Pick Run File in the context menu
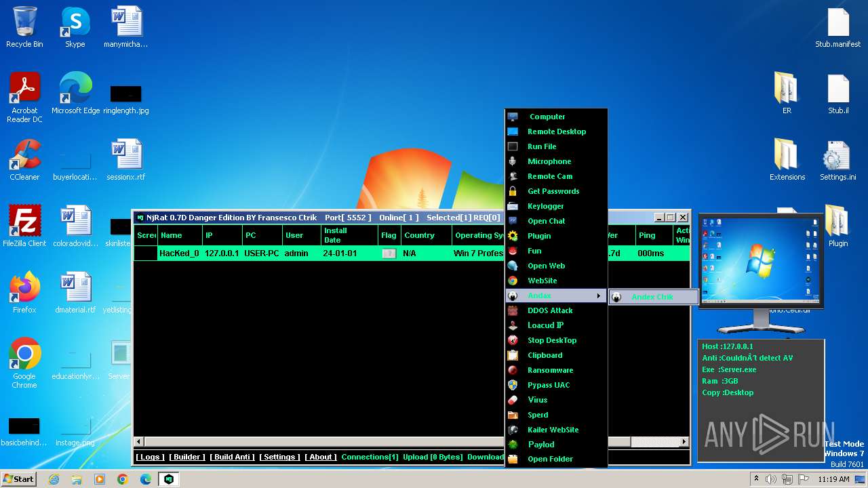This screenshot has width=868, height=488. click(x=556, y=146)
